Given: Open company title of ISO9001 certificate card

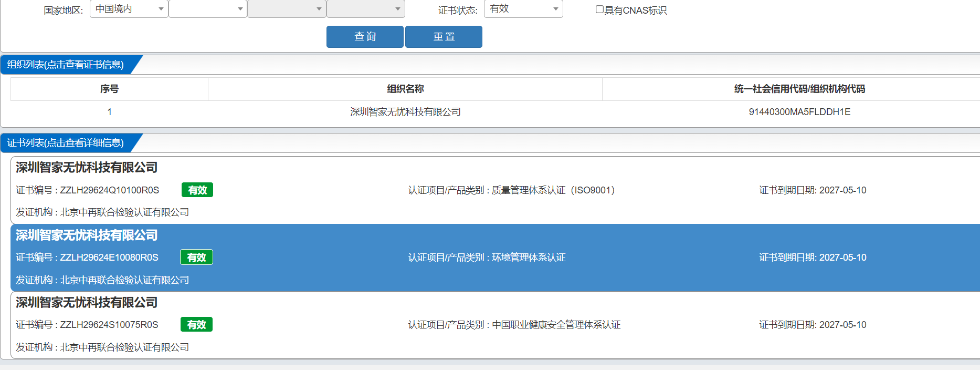Looking at the screenshot, I should [87, 168].
